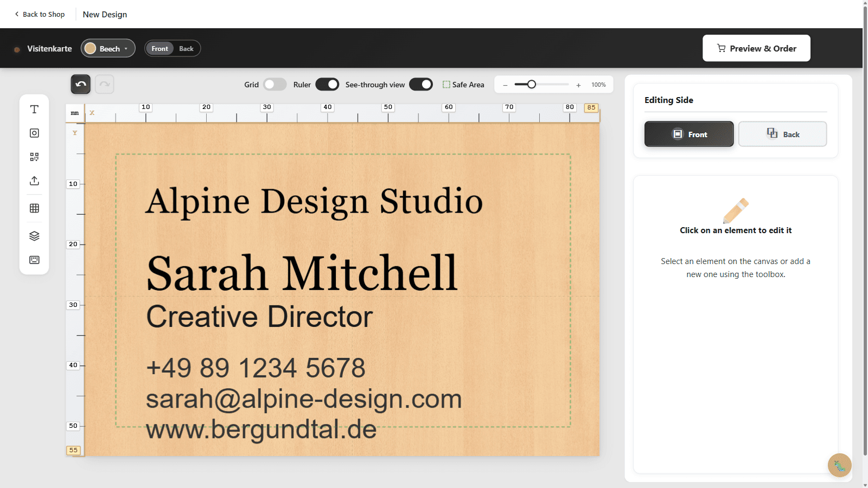Image resolution: width=868 pixels, height=488 pixels.
Task: Open the layers panel icon
Action: pos(34,235)
